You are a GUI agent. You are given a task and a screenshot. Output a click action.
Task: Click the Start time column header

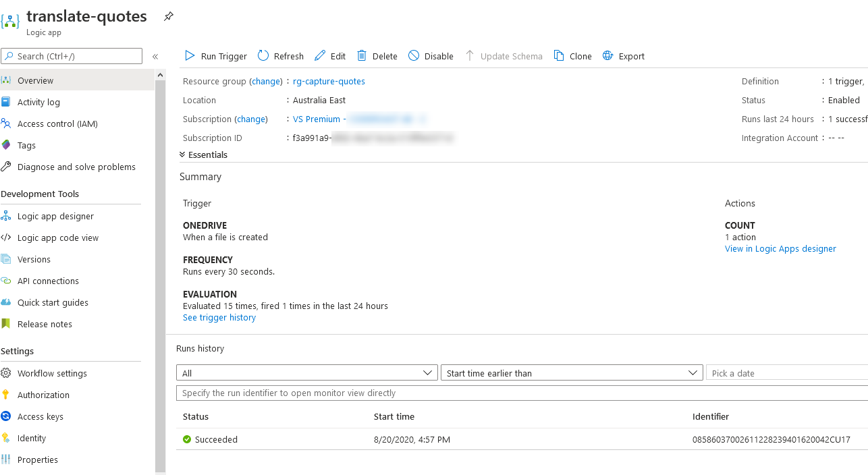394,416
